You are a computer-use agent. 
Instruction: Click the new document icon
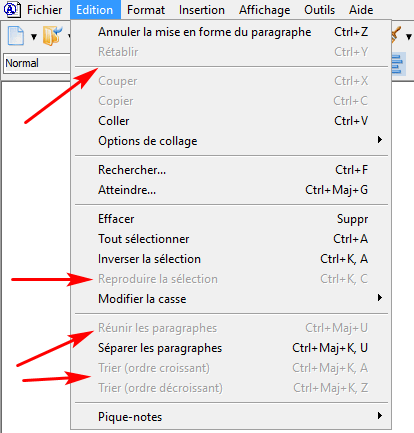tap(16, 36)
